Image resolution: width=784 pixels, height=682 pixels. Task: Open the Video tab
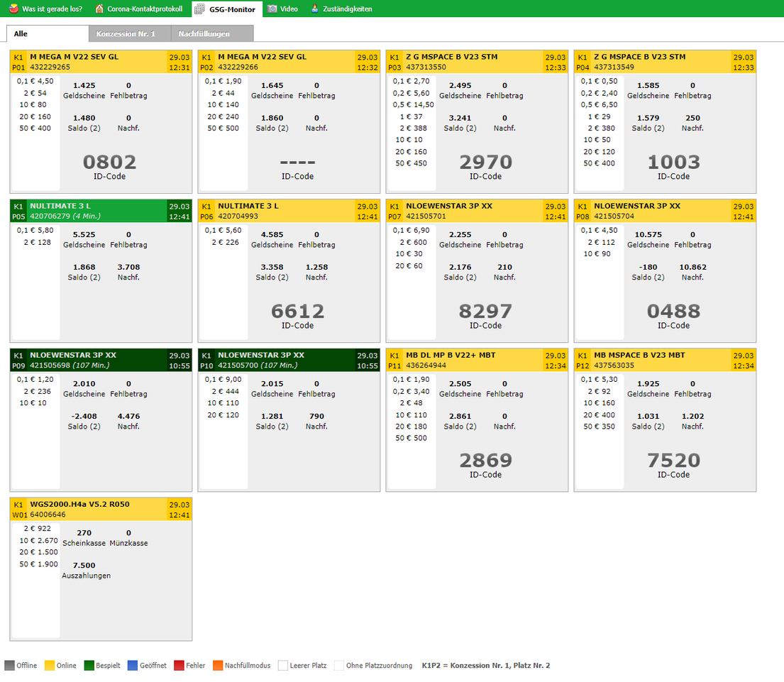click(282, 9)
